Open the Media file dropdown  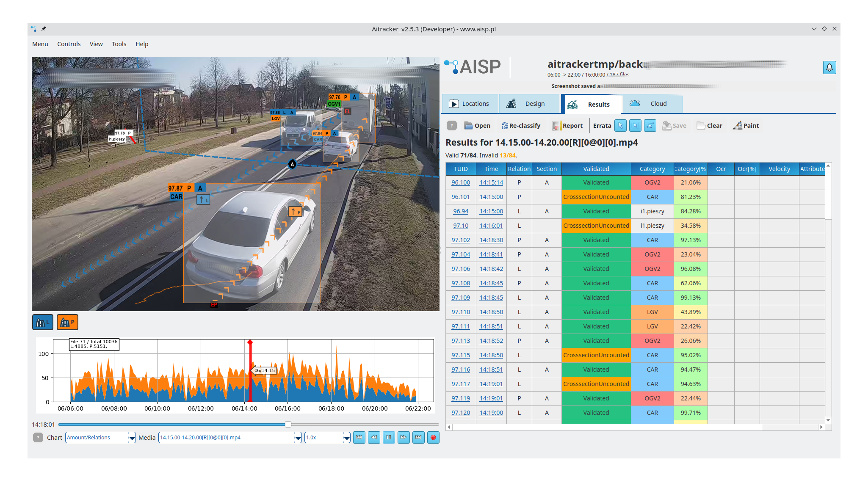pyautogui.click(x=298, y=438)
